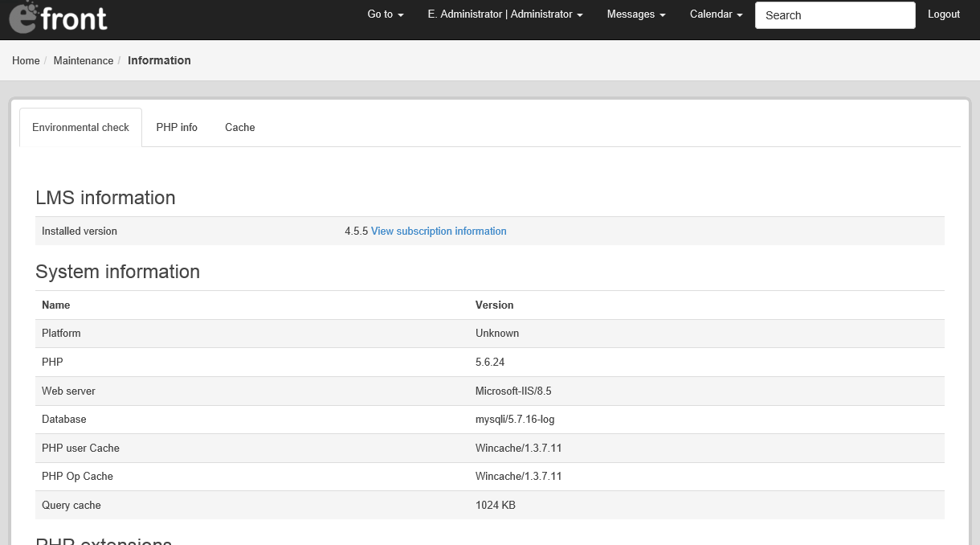980x545 pixels.
Task: Open the Go to dropdown menu
Action: pyautogui.click(x=385, y=14)
